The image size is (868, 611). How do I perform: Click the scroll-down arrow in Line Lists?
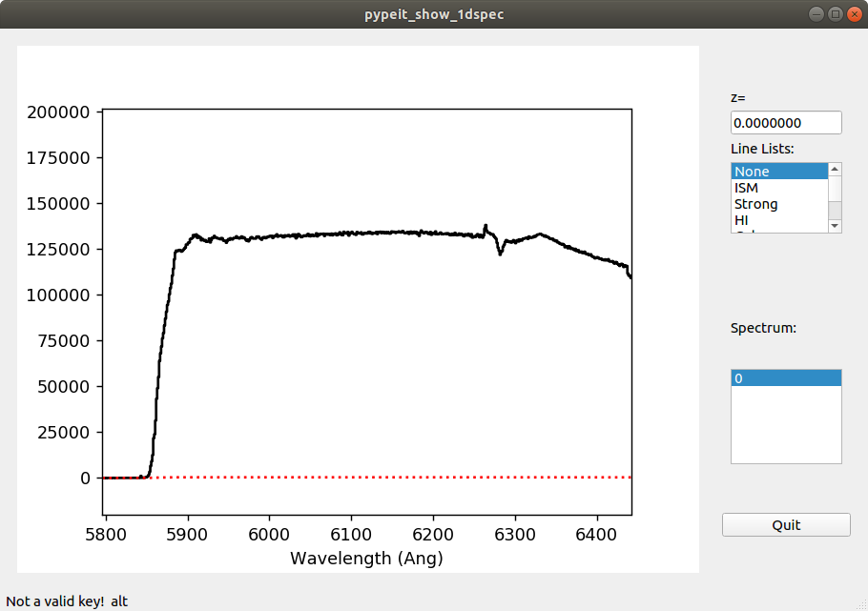tap(835, 225)
